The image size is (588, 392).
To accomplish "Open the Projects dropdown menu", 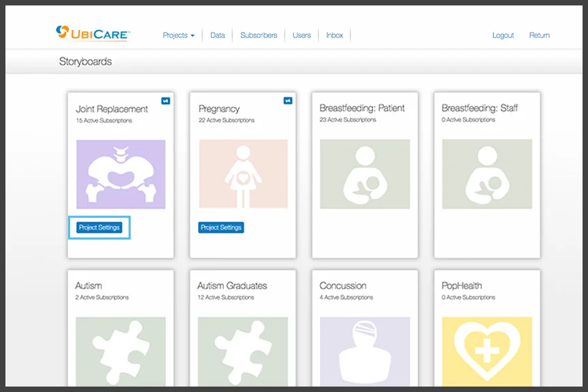I will pos(178,35).
